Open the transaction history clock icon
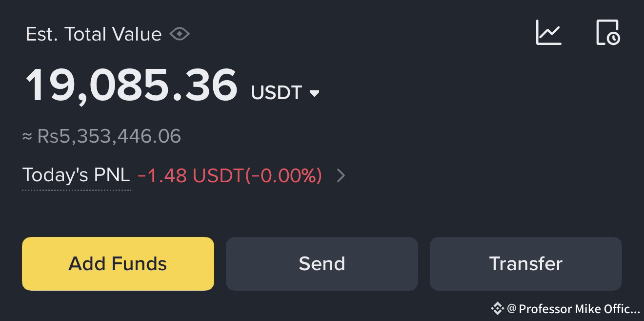This screenshot has width=644, height=321. point(608,33)
